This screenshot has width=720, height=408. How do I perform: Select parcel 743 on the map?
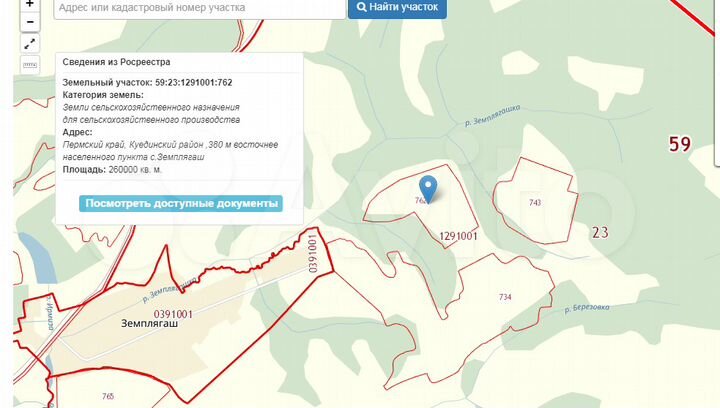tap(535, 202)
